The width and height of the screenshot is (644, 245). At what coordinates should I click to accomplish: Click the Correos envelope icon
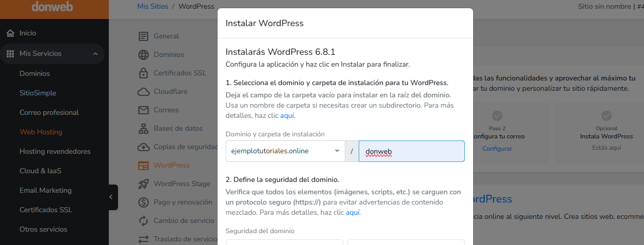pos(144,110)
